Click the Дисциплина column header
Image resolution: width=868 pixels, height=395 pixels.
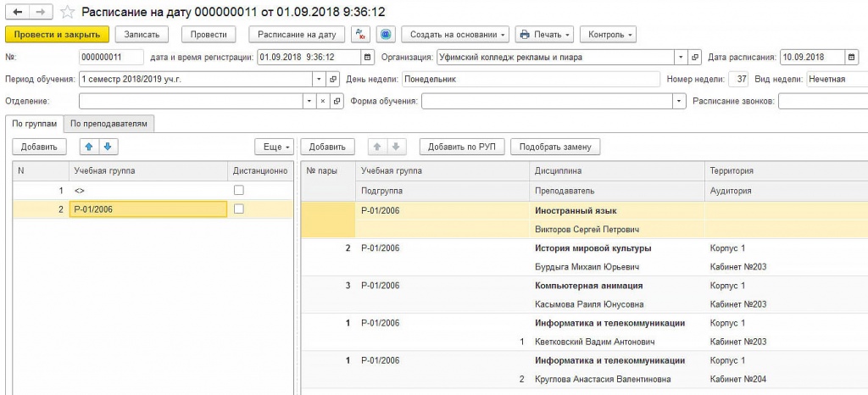click(x=617, y=171)
